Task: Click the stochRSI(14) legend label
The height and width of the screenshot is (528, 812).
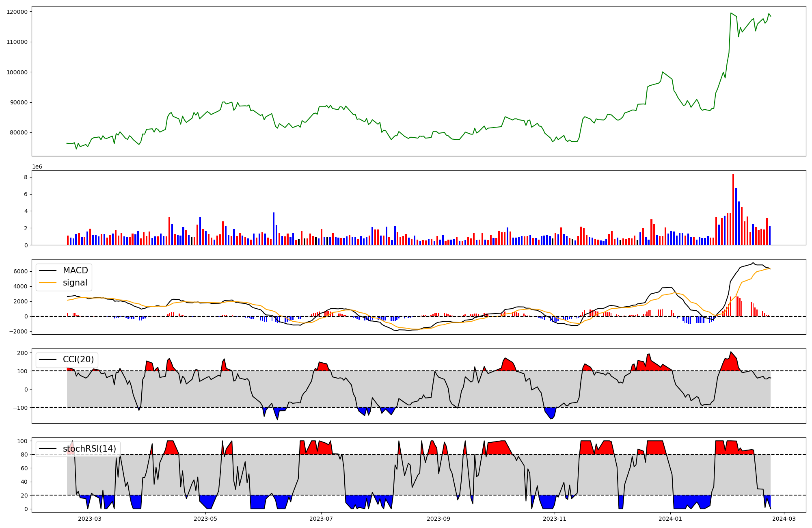Action: click(89, 449)
